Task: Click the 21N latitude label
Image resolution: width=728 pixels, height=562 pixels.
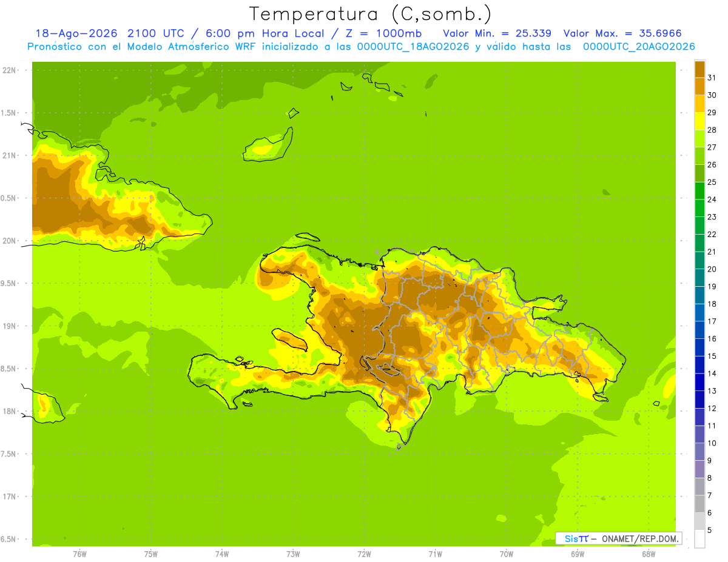Action: 9,155
